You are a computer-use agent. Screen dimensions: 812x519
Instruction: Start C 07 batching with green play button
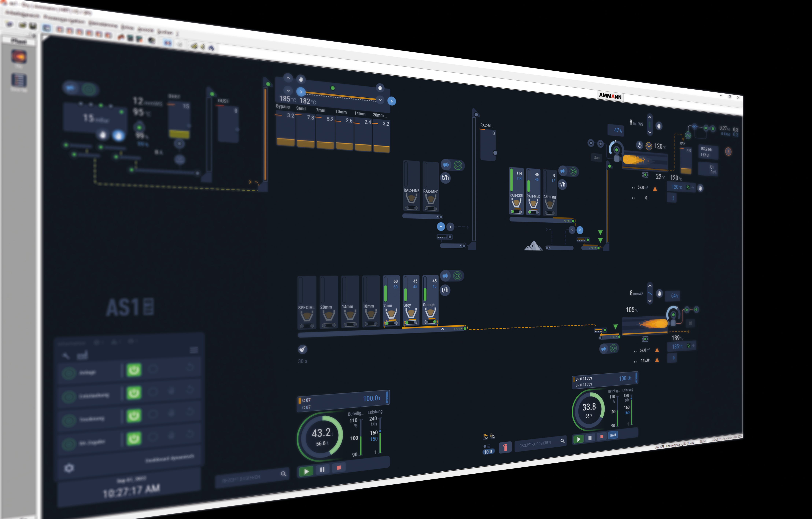306,471
